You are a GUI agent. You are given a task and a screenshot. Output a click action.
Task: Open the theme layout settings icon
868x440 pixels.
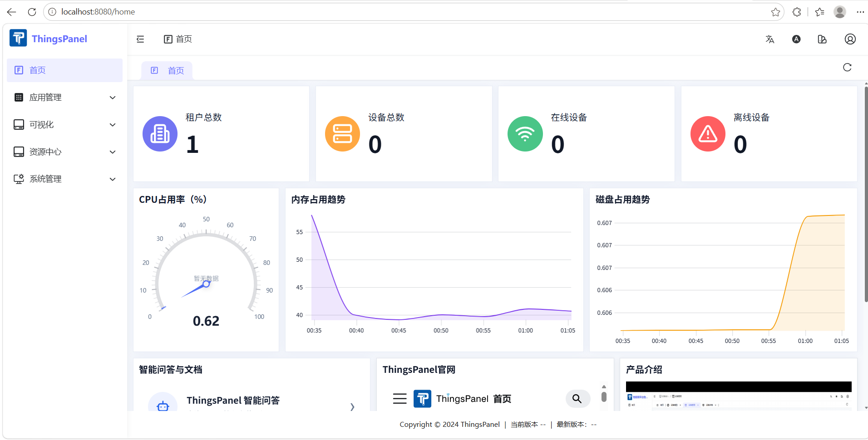click(x=822, y=39)
